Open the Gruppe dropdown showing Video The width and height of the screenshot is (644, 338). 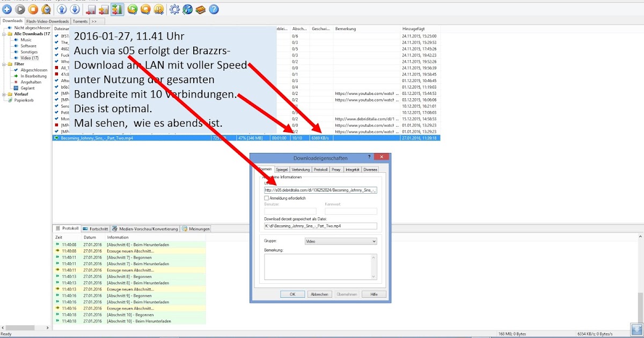(x=341, y=241)
